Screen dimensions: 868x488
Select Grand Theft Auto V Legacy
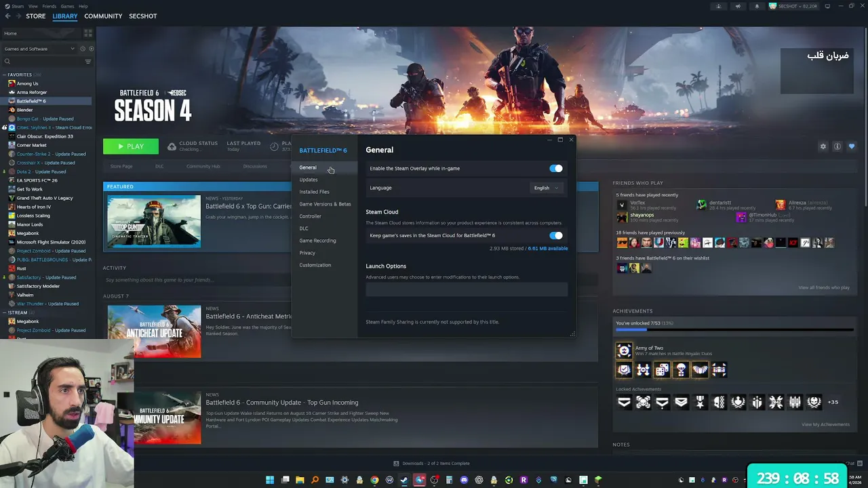click(45, 198)
